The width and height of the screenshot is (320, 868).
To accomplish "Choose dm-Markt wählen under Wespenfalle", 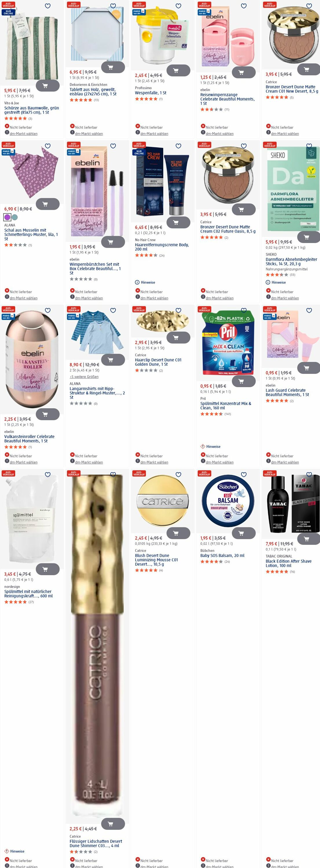I will (154, 134).
